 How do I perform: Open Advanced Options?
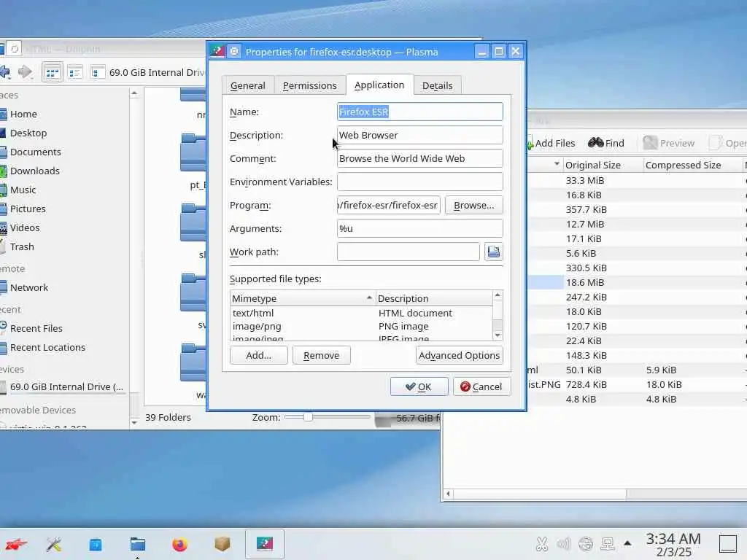[459, 355]
